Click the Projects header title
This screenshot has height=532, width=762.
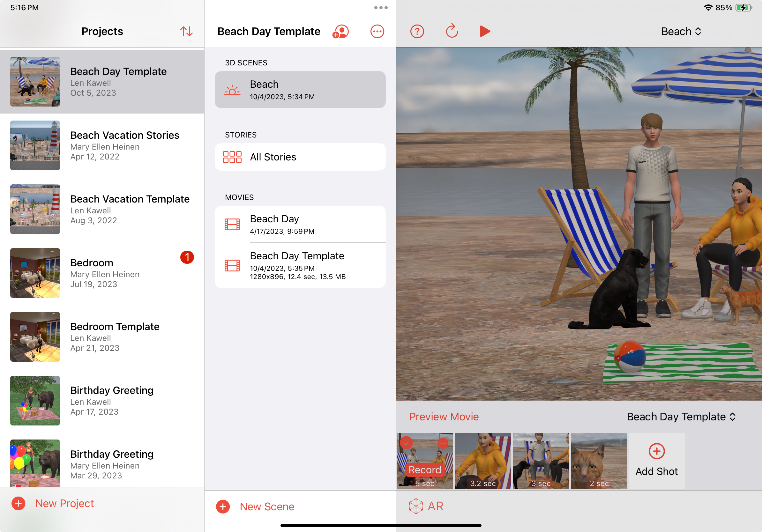(102, 31)
